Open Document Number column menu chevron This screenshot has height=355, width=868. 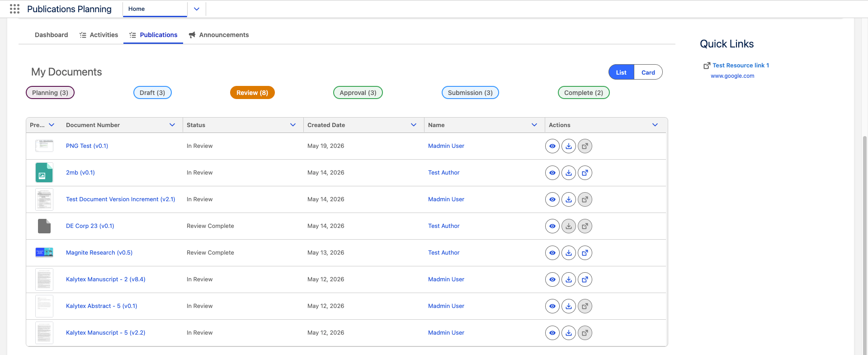tap(172, 125)
